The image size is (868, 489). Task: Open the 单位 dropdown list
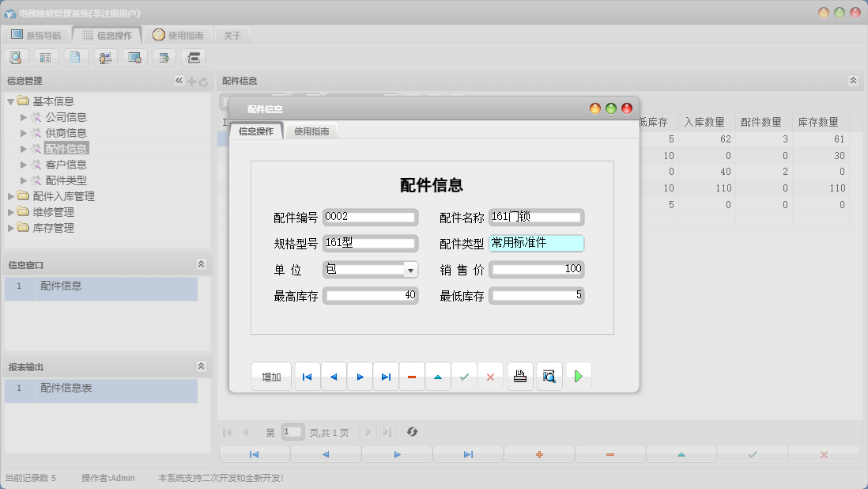[410, 271]
